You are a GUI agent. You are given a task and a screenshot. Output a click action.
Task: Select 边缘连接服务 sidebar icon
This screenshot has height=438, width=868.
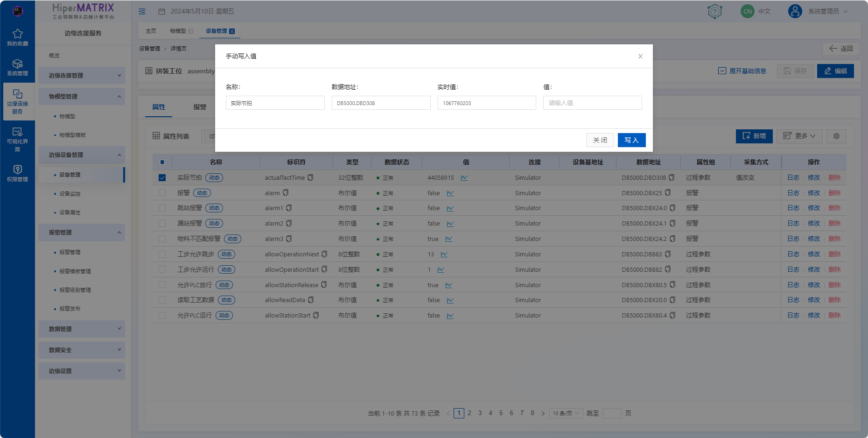(x=17, y=101)
